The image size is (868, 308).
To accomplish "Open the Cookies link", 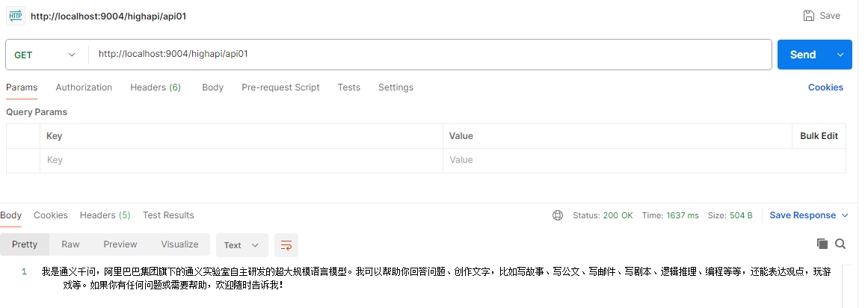I will coord(825,87).
